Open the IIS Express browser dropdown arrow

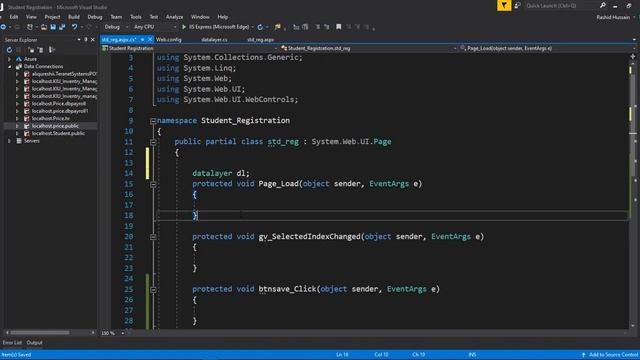pos(253,27)
